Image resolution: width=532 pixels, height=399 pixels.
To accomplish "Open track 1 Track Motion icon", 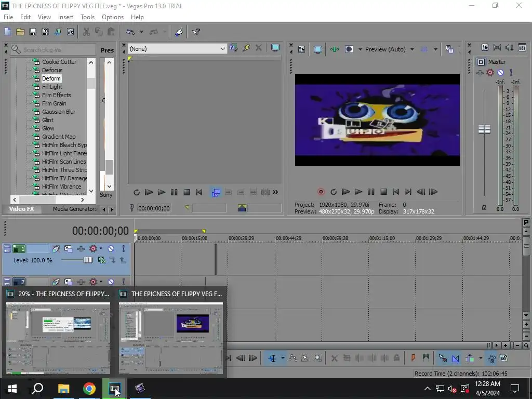I will (x=68, y=249).
